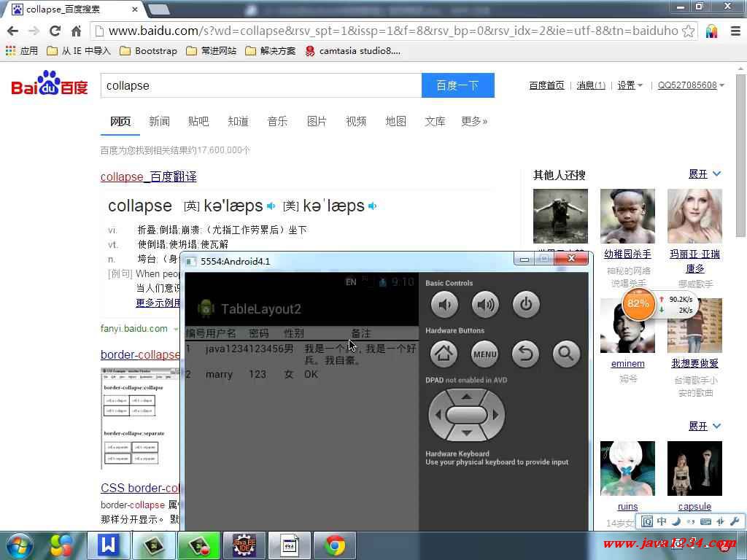Open Apps shortcut in bookmarks bar
The image size is (747, 560).
[21, 50]
